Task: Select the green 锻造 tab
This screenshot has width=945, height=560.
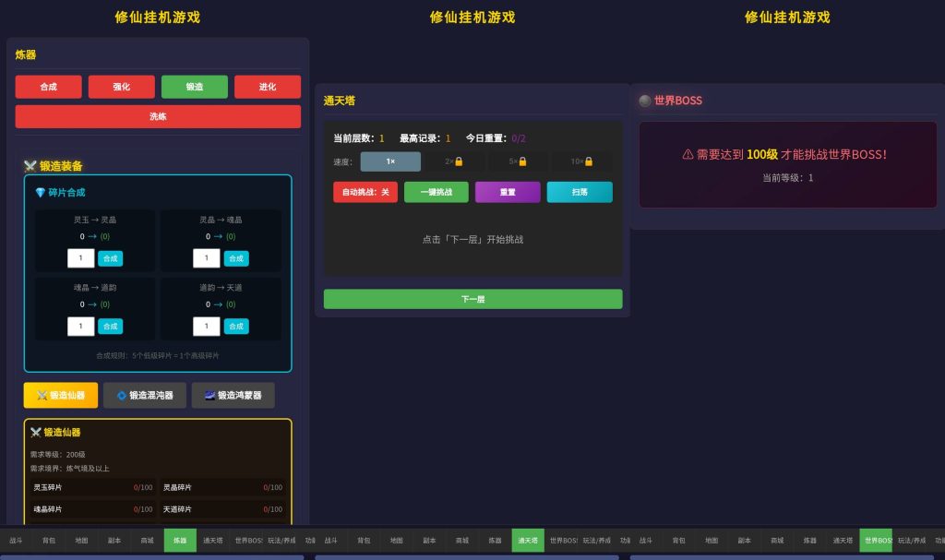Action: pyautogui.click(x=195, y=87)
